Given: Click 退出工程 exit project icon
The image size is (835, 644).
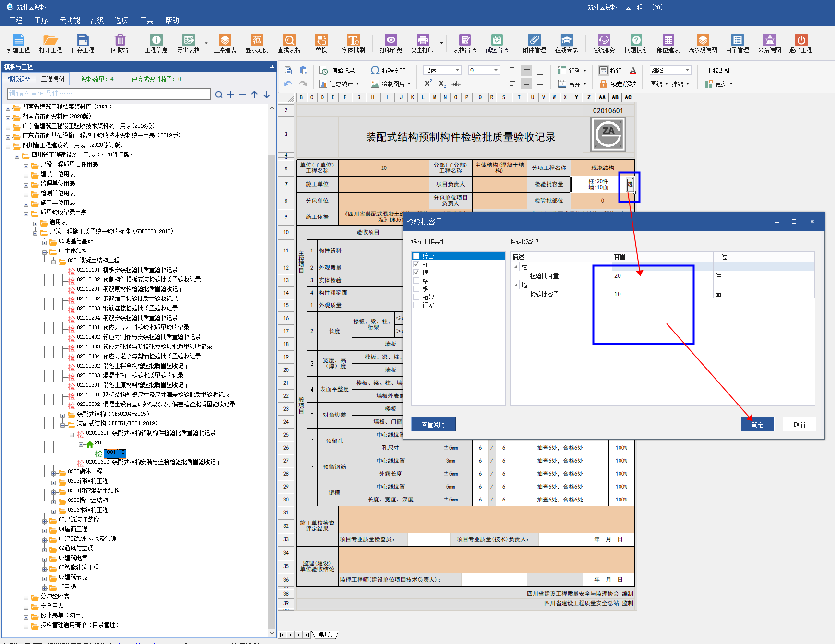Looking at the screenshot, I should (x=800, y=44).
